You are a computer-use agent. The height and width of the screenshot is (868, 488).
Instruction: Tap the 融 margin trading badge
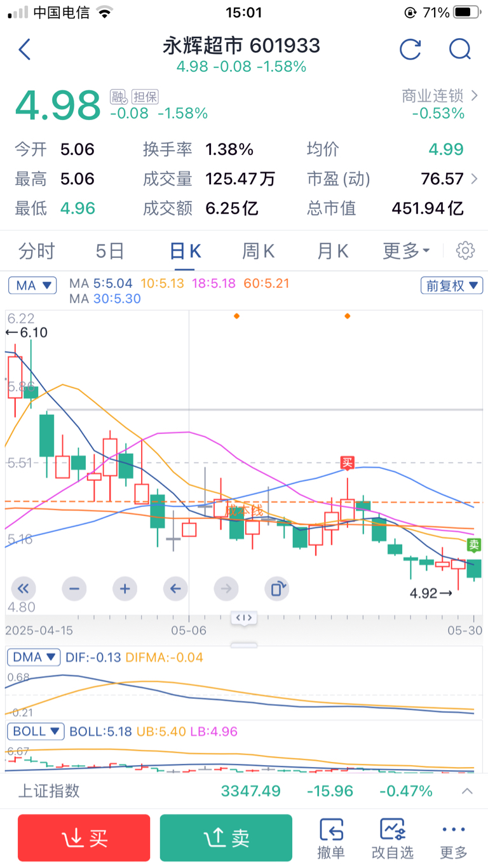point(118,97)
